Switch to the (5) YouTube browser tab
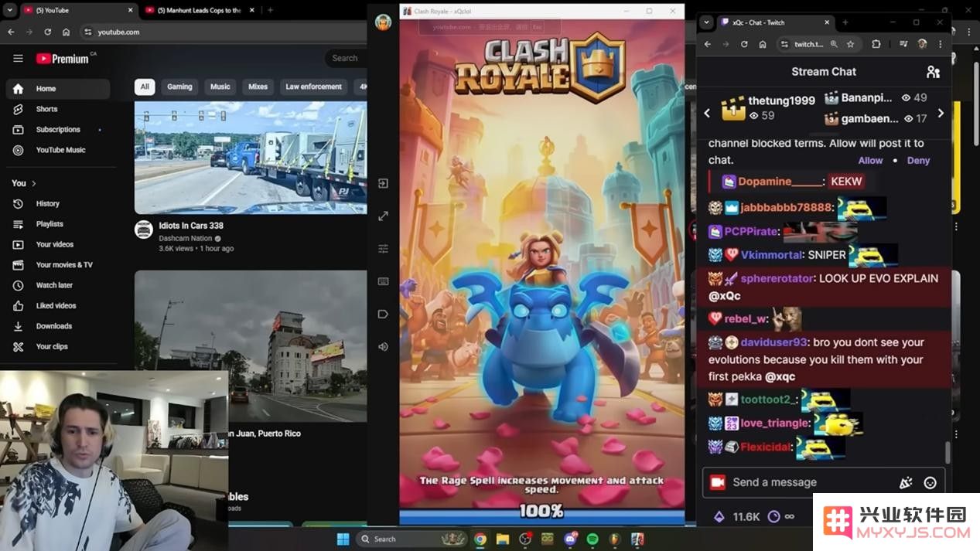This screenshot has width=980, height=551. [x=77, y=10]
